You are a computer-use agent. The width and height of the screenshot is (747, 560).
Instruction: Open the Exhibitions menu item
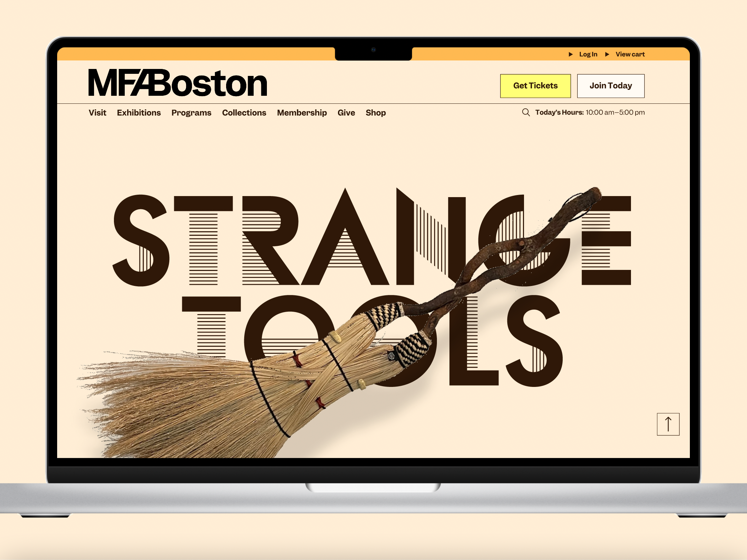point(139,113)
